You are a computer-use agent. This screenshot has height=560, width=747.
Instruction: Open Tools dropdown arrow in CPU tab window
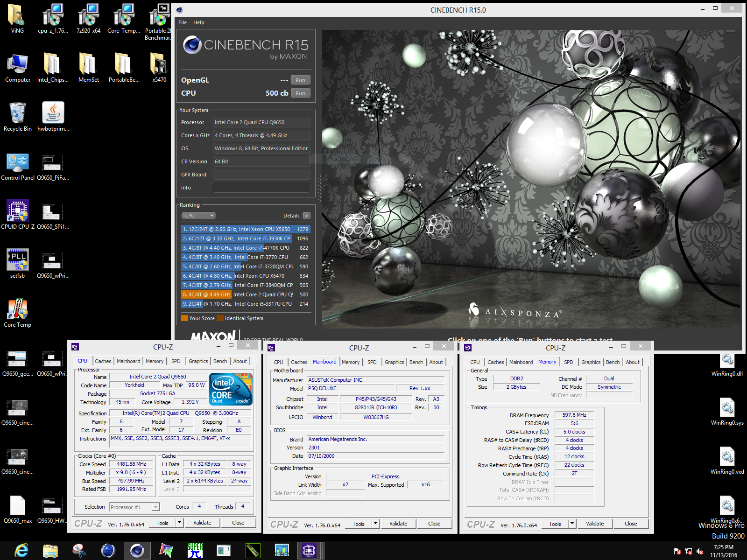click(179, 523)
